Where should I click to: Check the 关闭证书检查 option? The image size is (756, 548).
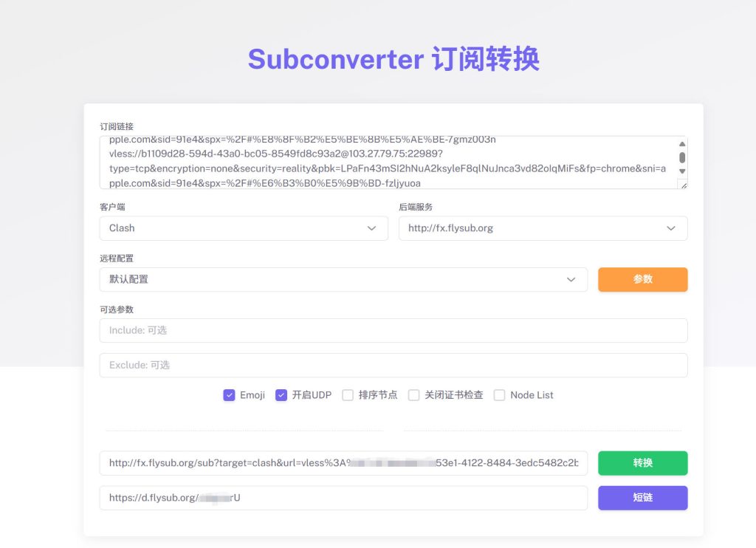pos(413,395)
